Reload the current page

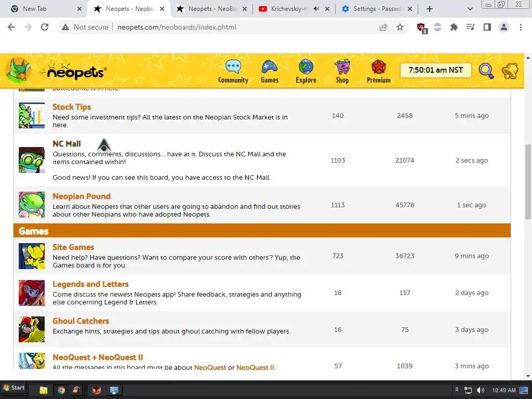click(45, 27)
